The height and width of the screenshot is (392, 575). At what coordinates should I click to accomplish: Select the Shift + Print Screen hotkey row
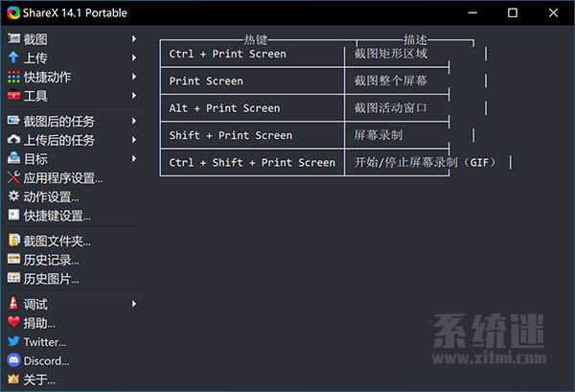[x=305, y=135]
